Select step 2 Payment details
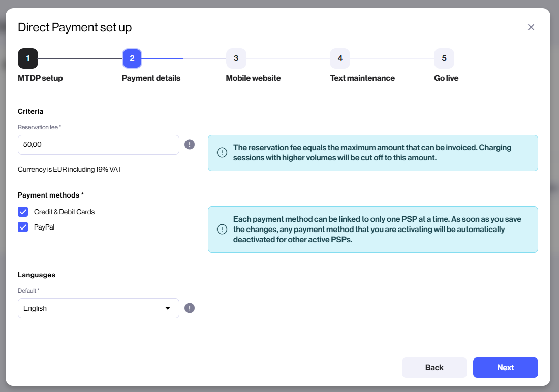 (132, 58)
